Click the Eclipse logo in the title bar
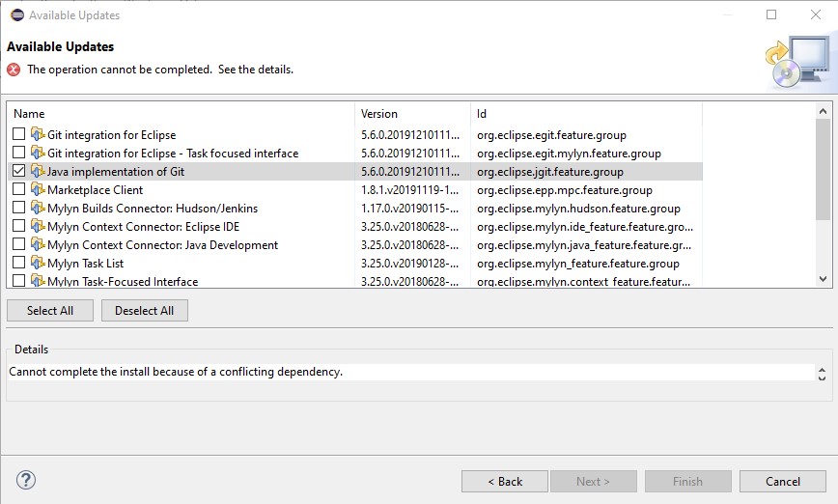Screen dimensions: 838x504 click(x=17, y=14)
